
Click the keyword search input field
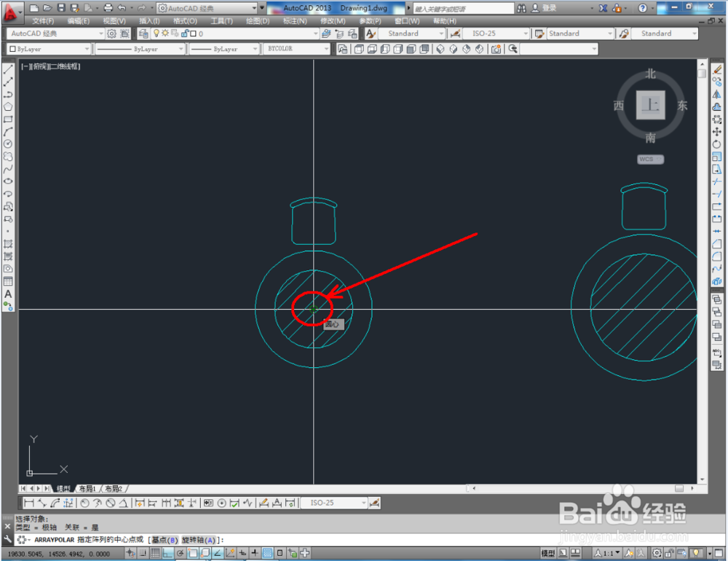(463, 8)
